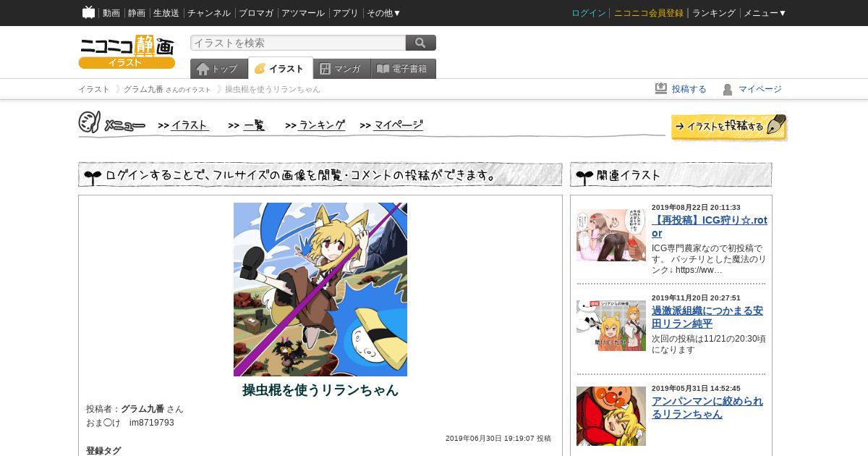Click the 投稿する upload icon

[x=661, y=88]
